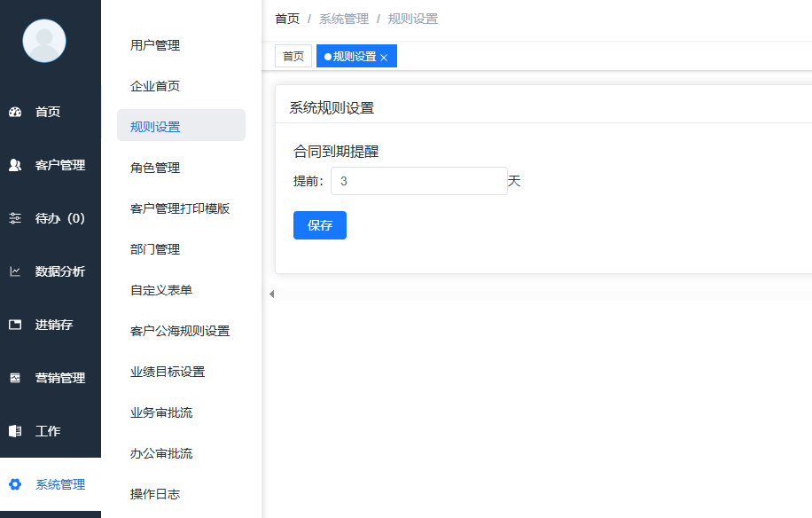Screen dimensions: 812x518
Task: Click 系统管理 in the breadcrumb
Action: (344, 20)
